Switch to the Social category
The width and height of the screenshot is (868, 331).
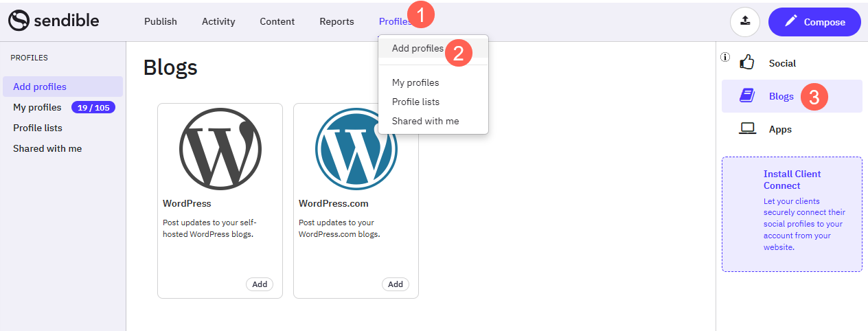[x=792, y=63]
